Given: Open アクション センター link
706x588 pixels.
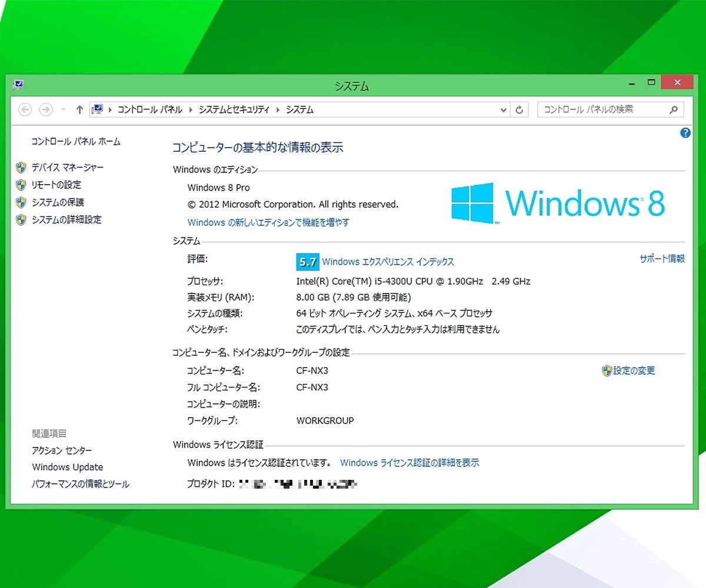Looking at the screenshot, I should [62, 450].
